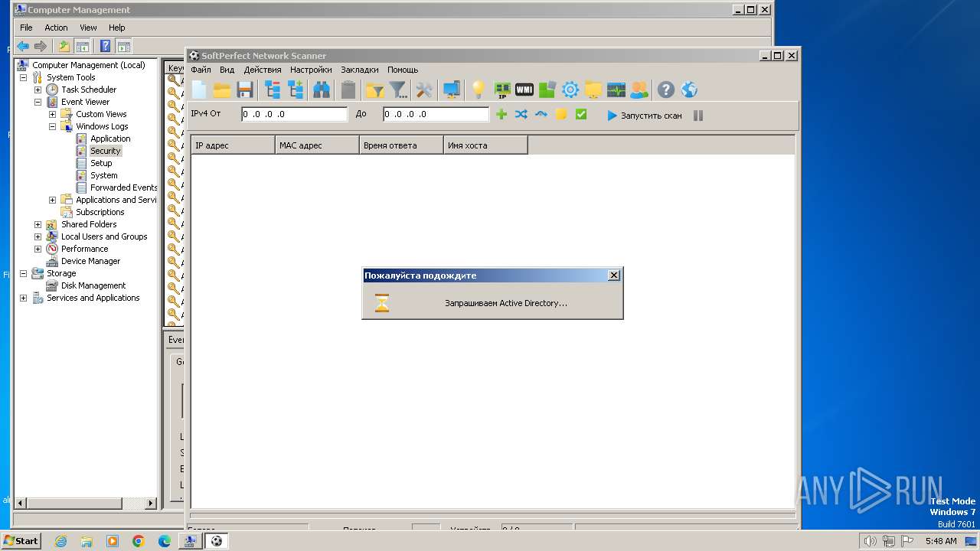
Task: Open the Файл menu
Action: tap(201, 70)
